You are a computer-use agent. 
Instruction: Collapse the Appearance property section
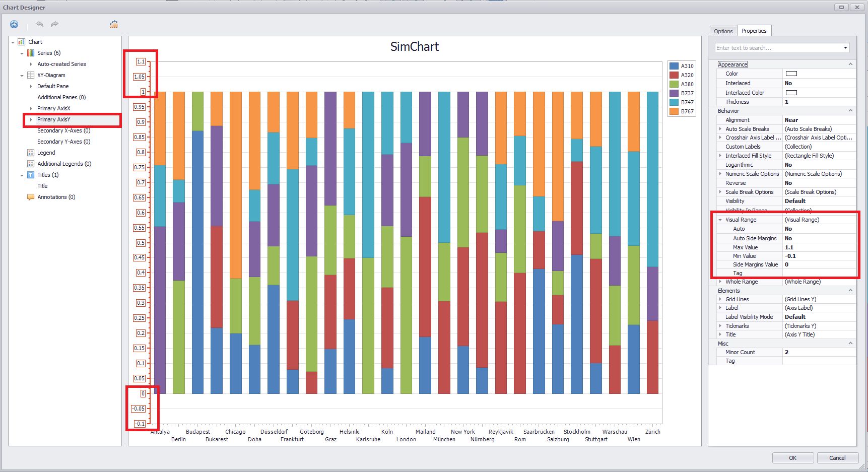pyautogui.click(x=850, y=64)
